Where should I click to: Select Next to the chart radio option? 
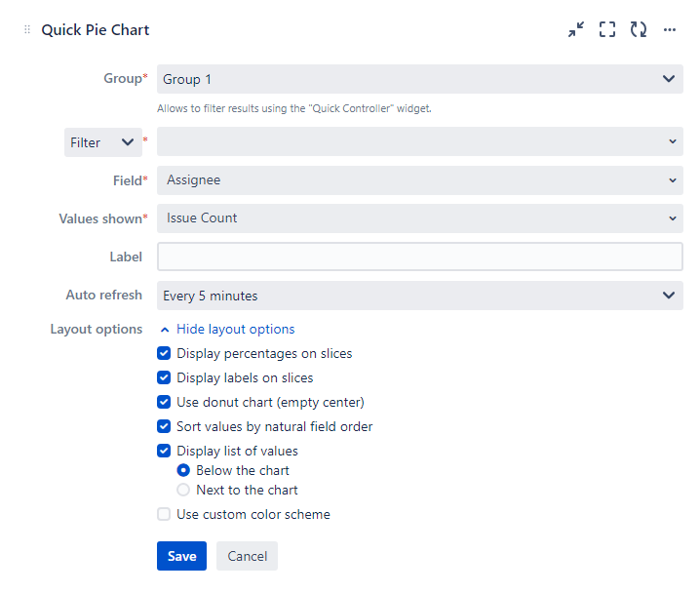pyautogui.click(x=183, y=491)
